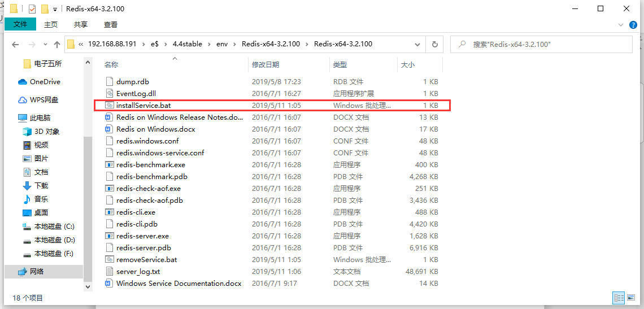The image size is (644, 309).
Task: Select Redis on Windows Release Notes document icon
Action: coord(109,117)
